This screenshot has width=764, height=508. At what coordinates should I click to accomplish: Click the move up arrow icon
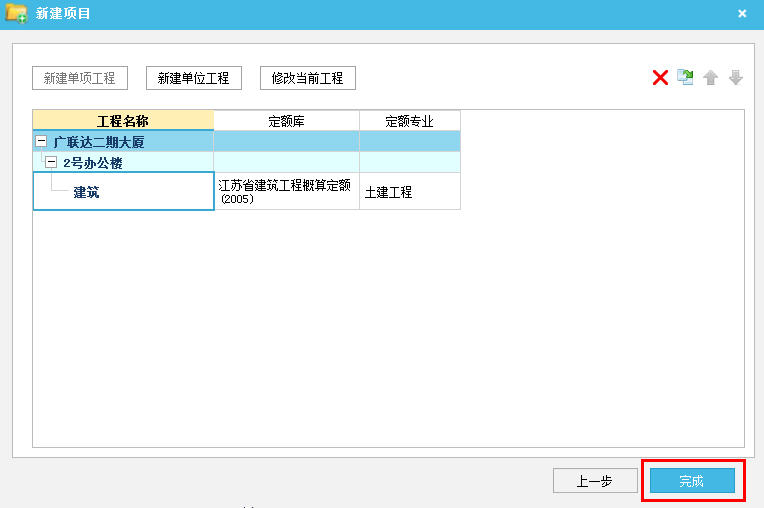point(711,78)
